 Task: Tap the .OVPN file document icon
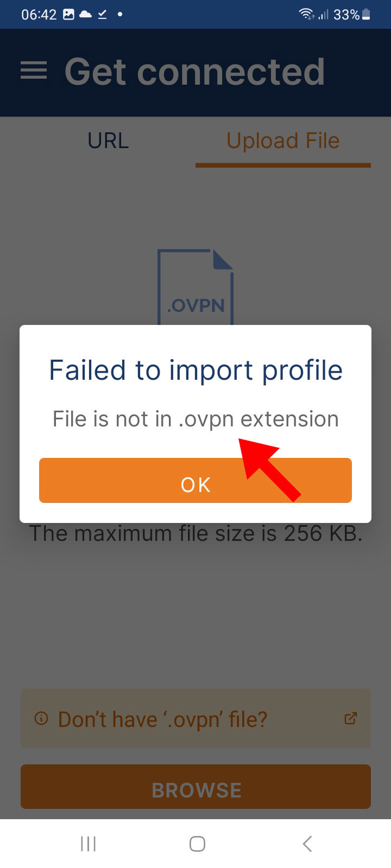click(x=195, y=287)
